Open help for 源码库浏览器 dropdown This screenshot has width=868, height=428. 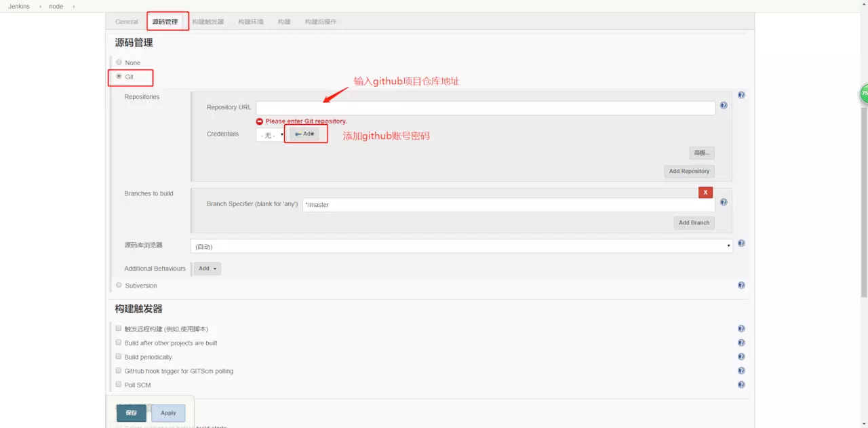coord(741,243)
